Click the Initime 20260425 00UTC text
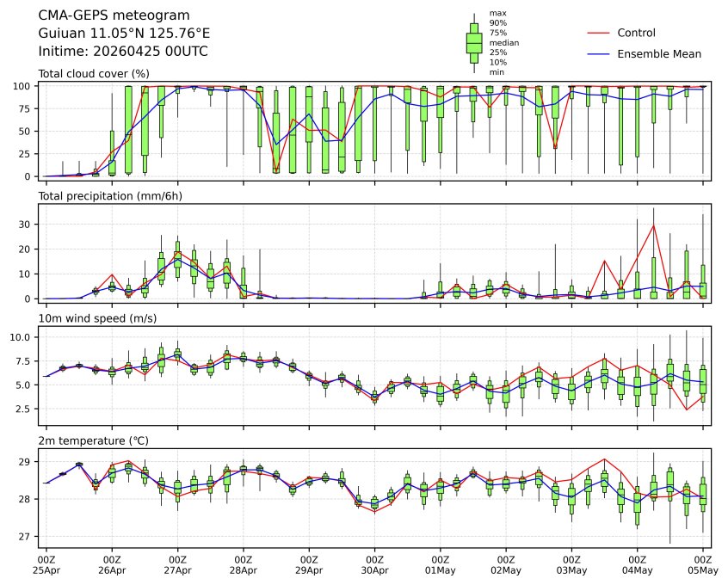Screen dimensions: 728x585 (x=123, y=52)
